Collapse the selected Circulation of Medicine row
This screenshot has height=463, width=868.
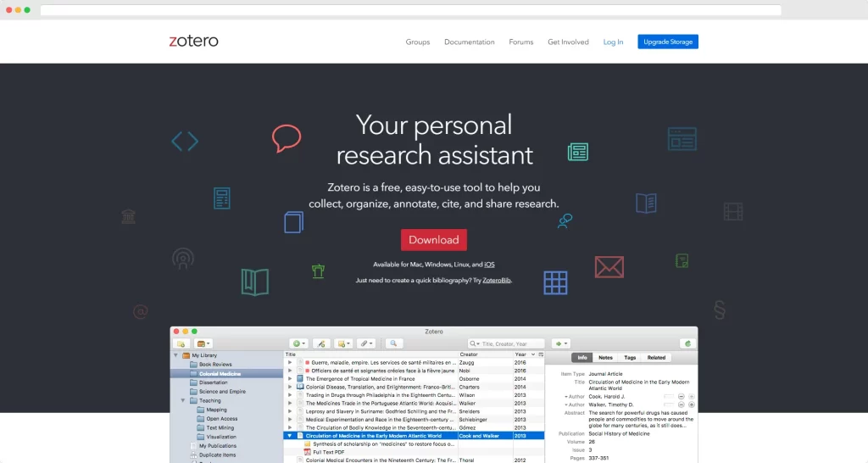[290, 436]
